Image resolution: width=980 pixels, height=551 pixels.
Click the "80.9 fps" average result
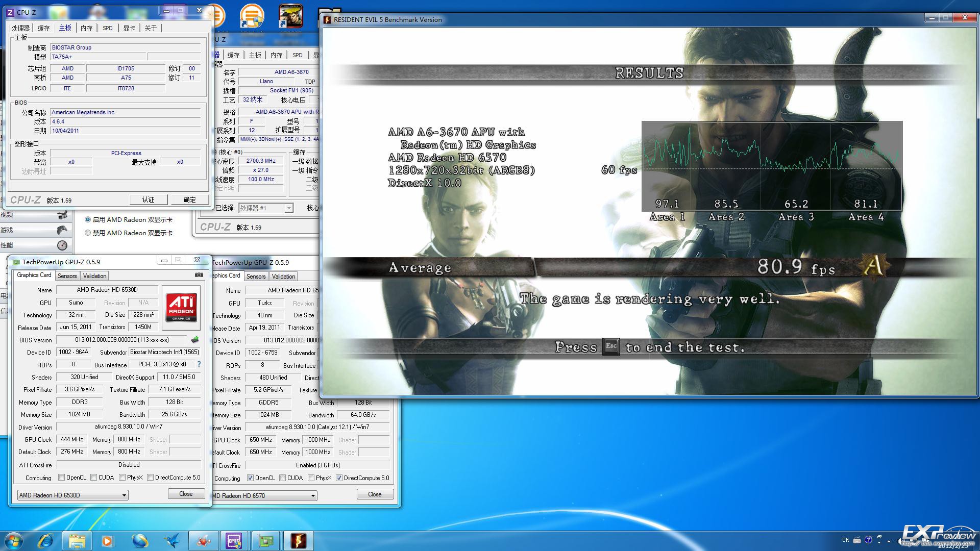click(796, 267)
